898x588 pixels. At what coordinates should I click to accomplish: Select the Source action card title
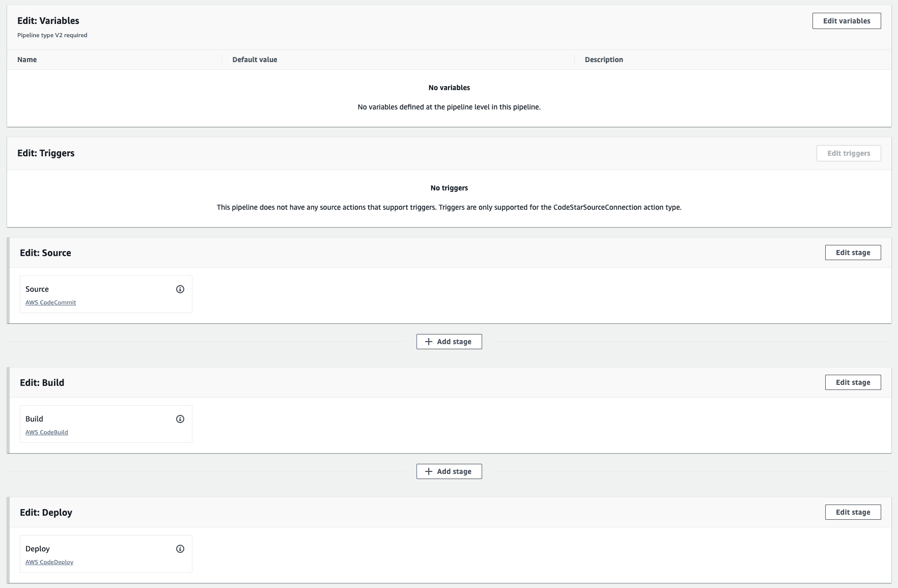coord(37,289)
